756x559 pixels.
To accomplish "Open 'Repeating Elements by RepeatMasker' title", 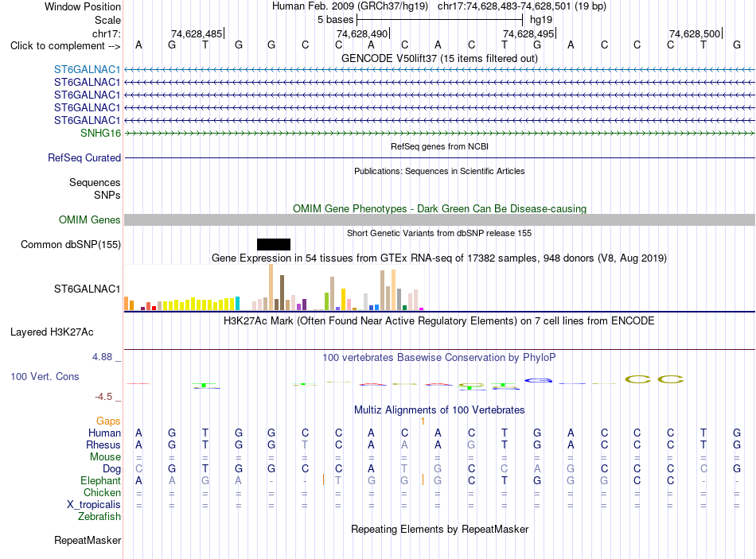I will coord(439,529).
